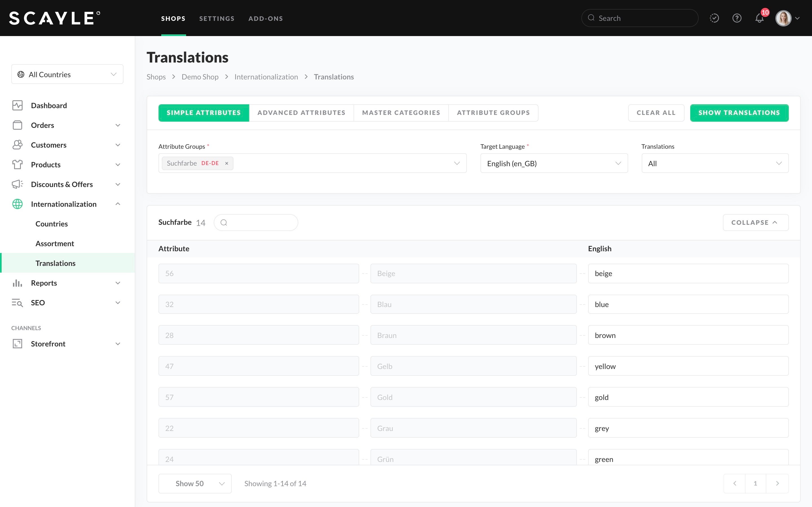The image size is (812, 507).
Task: Click the Internationalization globe icon
Action: tap(17, 204)
